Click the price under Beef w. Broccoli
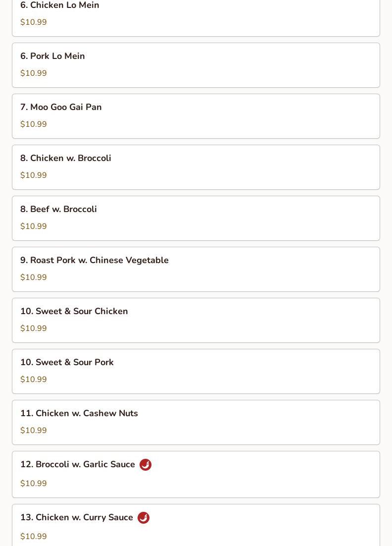392x546 pixels. (x=33, y=226)
